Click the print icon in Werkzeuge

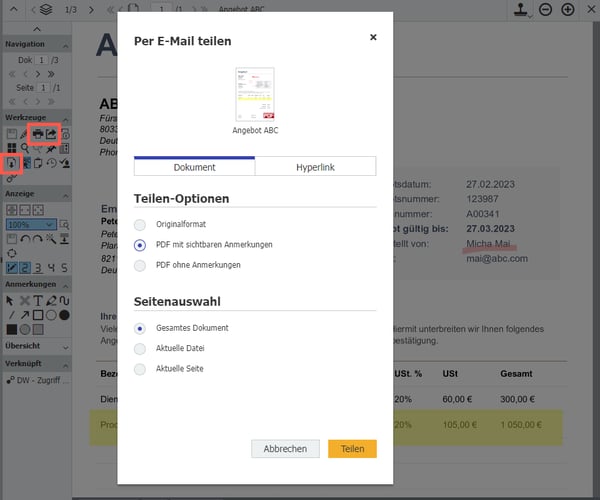click(39, 133)
